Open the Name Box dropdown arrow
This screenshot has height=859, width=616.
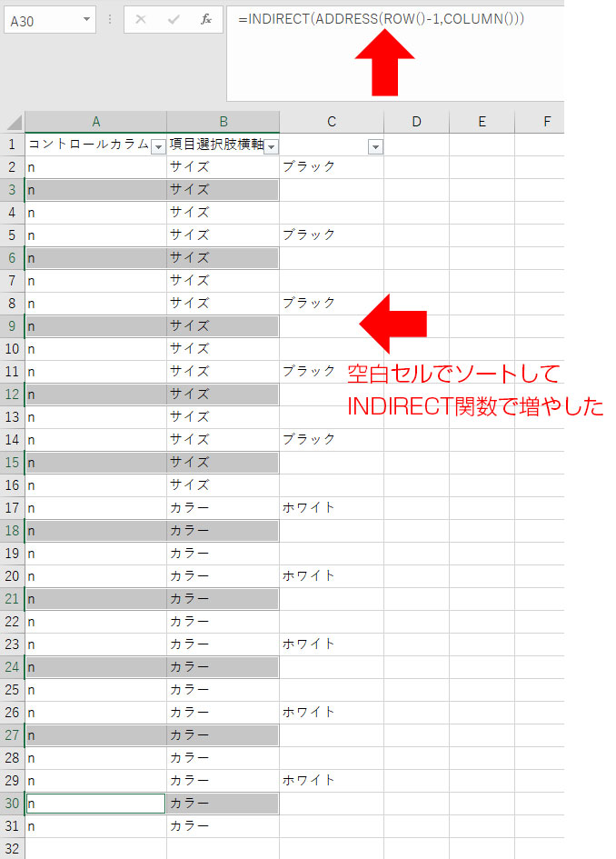point(86,20)
